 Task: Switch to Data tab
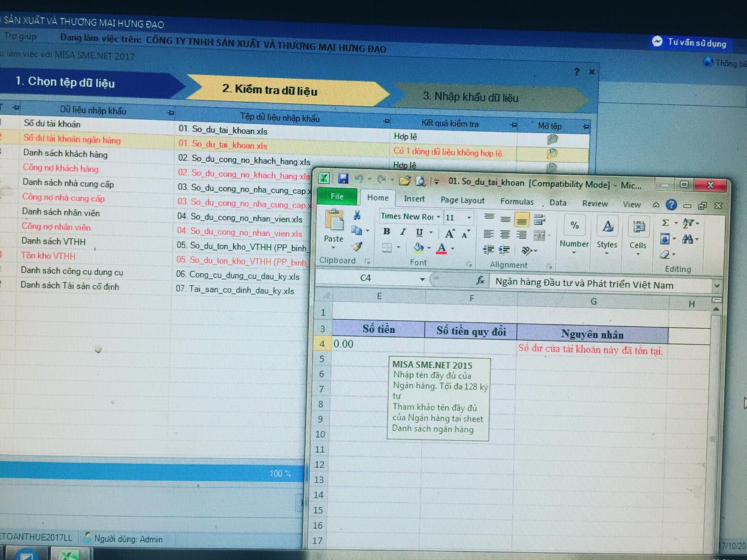558,203
